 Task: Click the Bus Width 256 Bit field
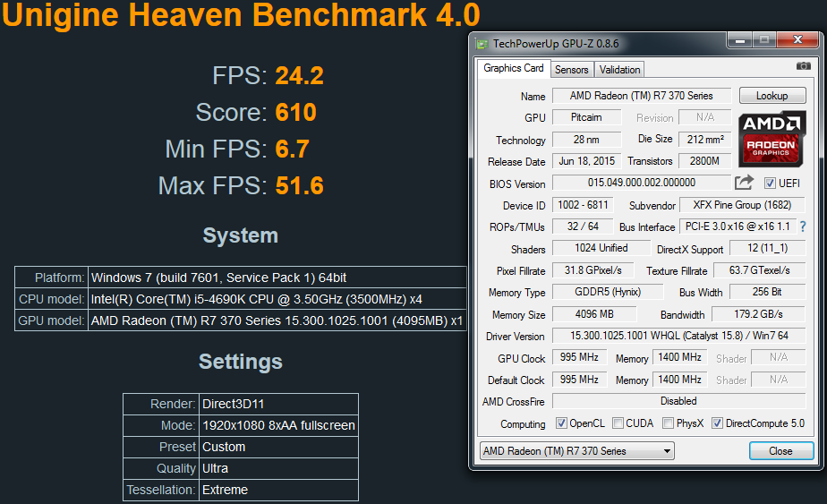pyautogui.click(x=767, y=292)
